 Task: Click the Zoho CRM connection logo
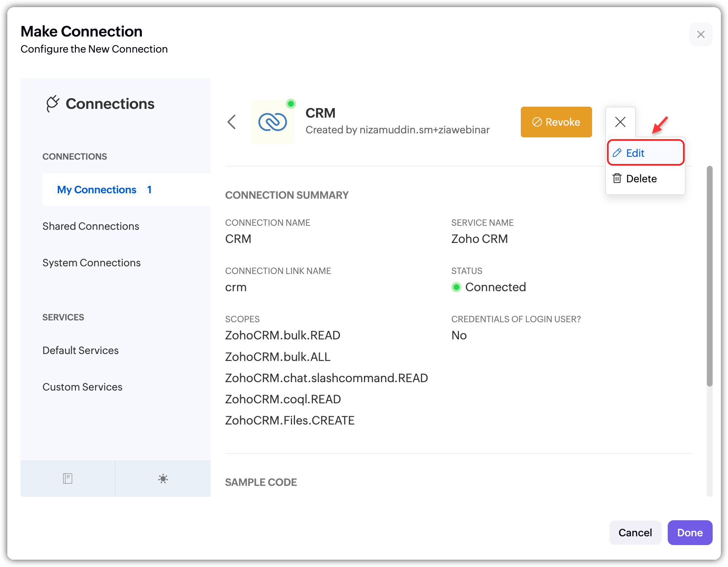tap(273, 122)
